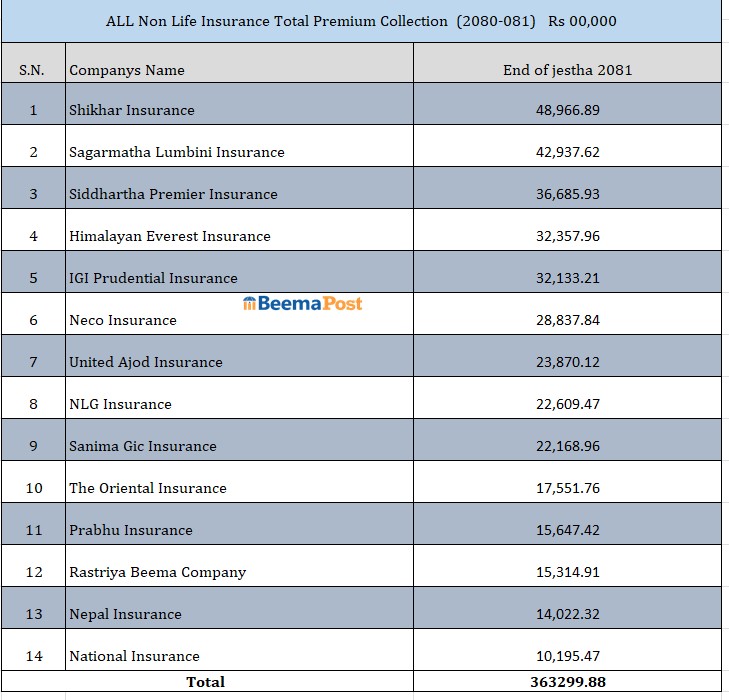Select the Rastriya Beema Company cell
Viewport: 729px width, 700px height.
(x=157, y=572)
